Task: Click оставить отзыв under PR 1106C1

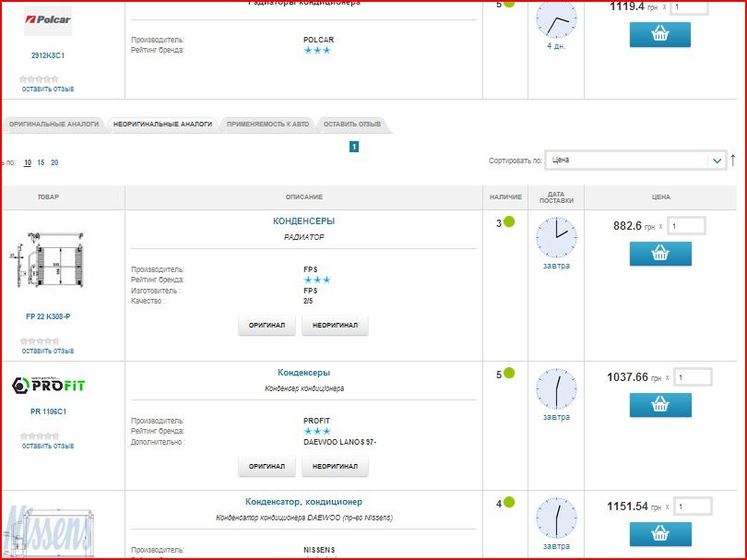Action: [x=48, y=447]
